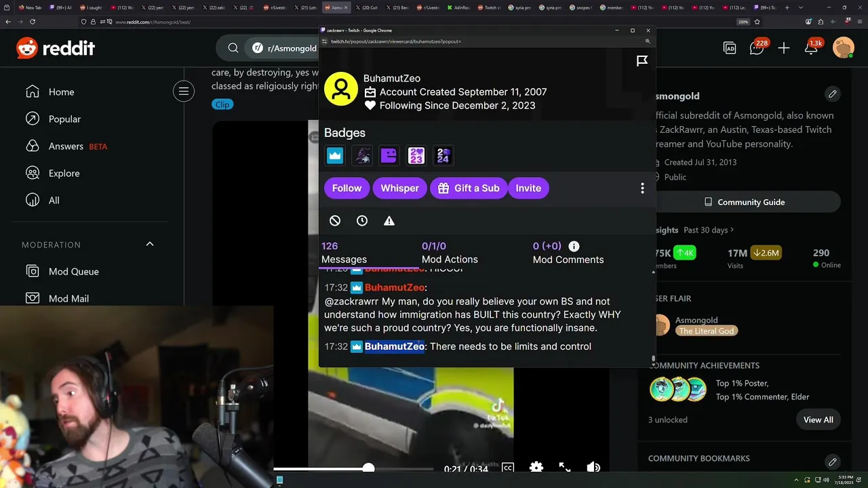Viewport: 868px width, 488px height.
Task: Open Home in Reddit sidebar
Action: (x=61, y=92)
